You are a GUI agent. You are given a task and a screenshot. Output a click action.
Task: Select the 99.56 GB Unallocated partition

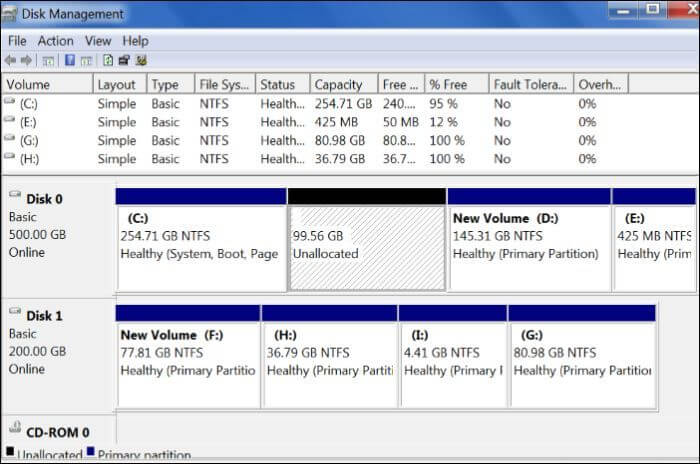(366, 246)
